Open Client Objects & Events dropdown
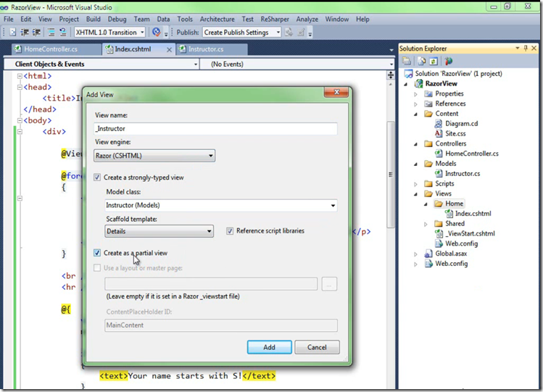The image size is (543, 392). pyautogui.click(x=196, y=64)
